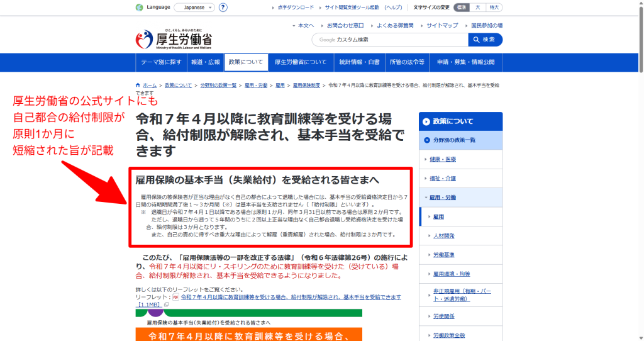Screen dimensions: 644x341
Task: Open 国民参加の場 link
Action: [x=487, y=25]
